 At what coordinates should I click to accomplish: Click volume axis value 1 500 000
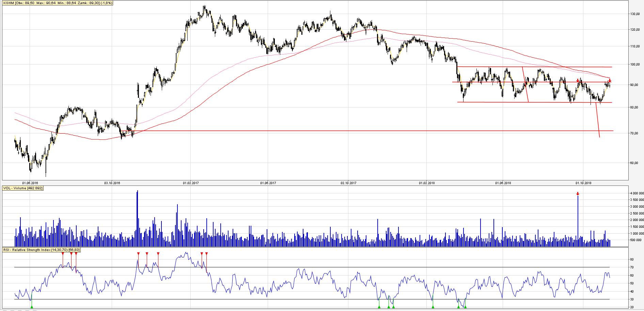point(637,227)
